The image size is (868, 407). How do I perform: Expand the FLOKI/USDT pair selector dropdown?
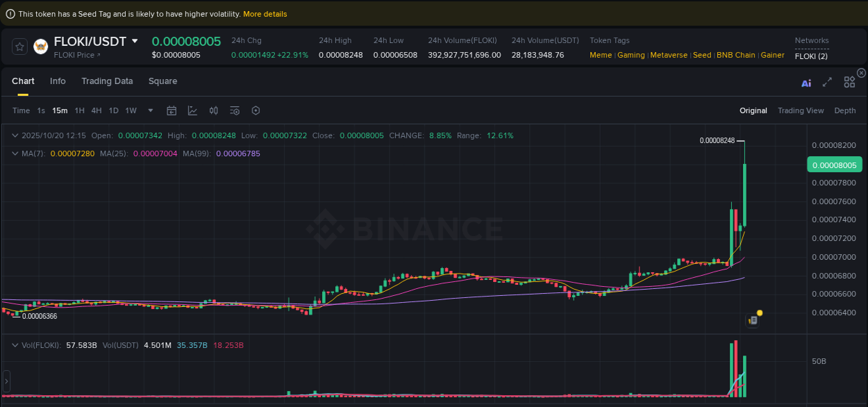tap(136, 41)
